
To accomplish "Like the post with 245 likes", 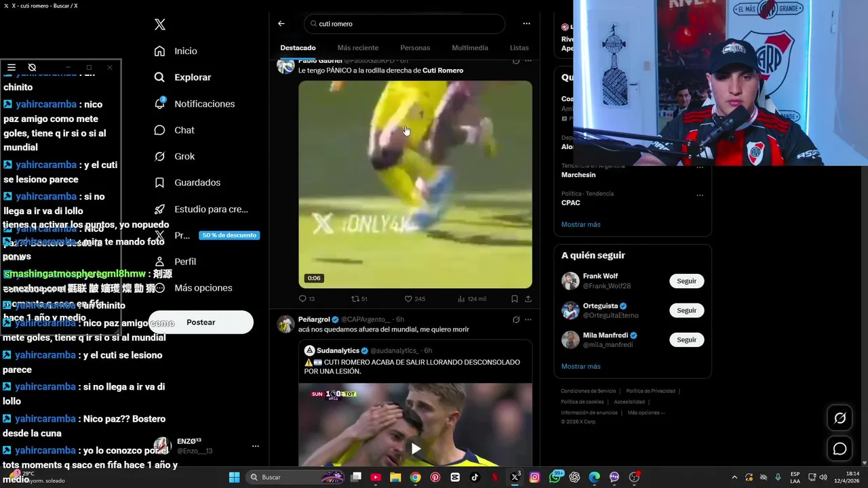I will [414, 299].
